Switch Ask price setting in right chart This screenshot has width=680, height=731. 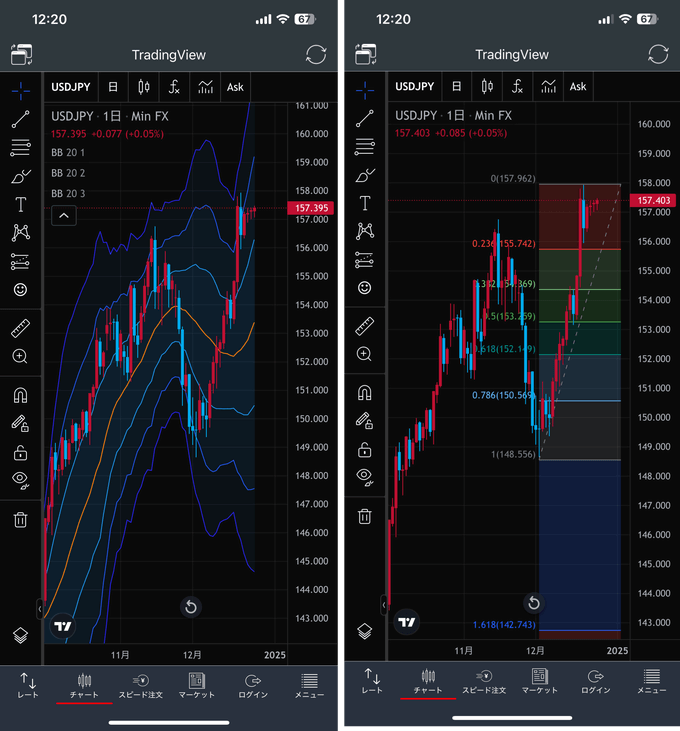click(578, 86)
